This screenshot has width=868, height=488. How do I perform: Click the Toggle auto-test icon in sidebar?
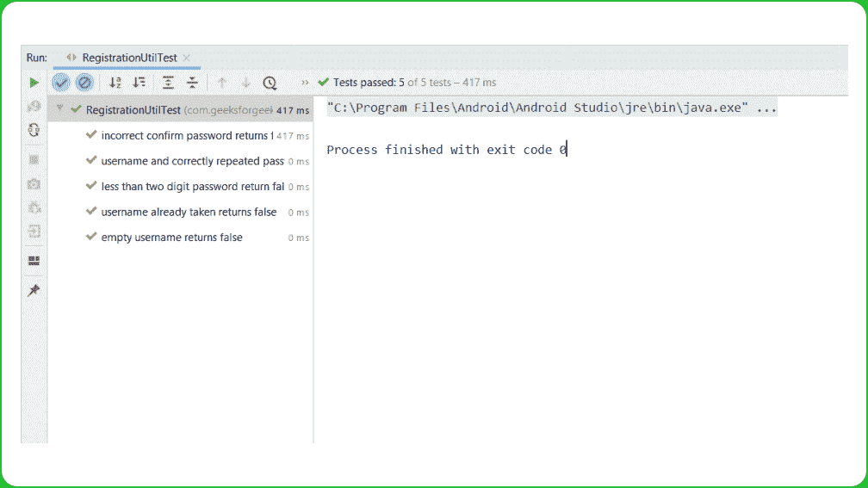coord(34,131)
